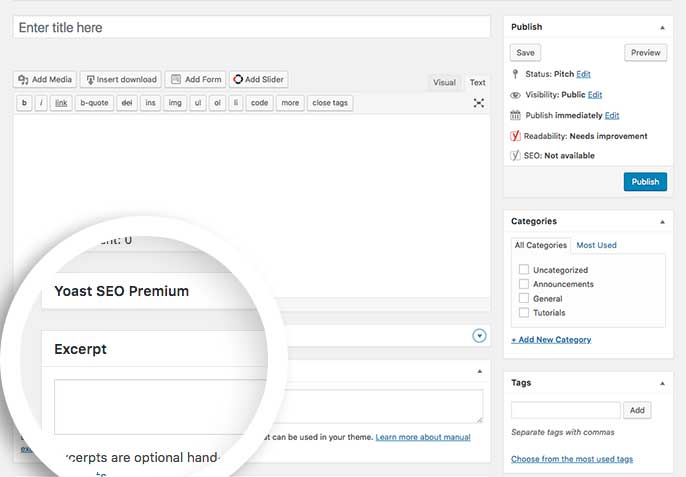686x477 pixels.
Task: Expand the Yoast SEO Premium circled arrow
Action: (x=480, y=336)
